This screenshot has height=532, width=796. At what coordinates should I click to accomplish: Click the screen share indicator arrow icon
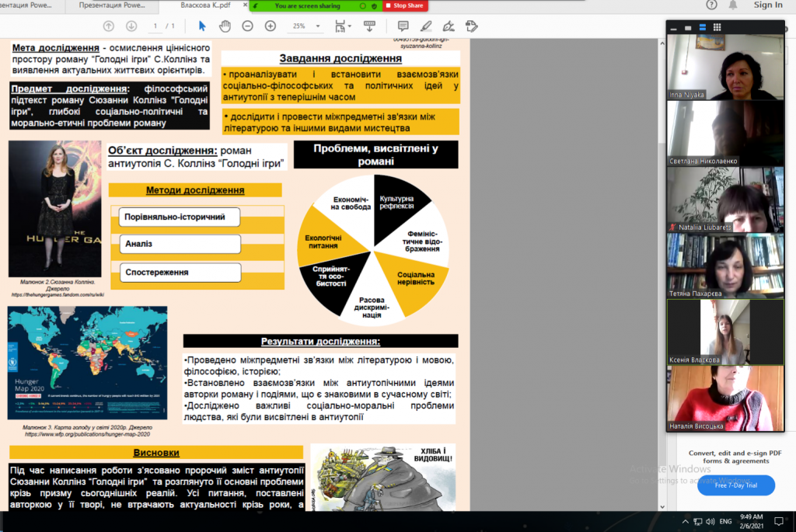[x=256, y=5]
